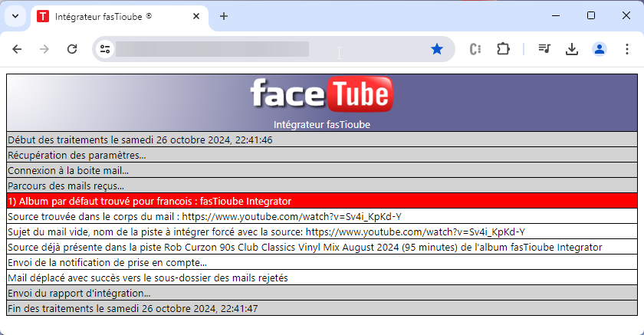This screenshot has width=644, height=335.
Task: Open the media controls icon
Action: [544, 49]
